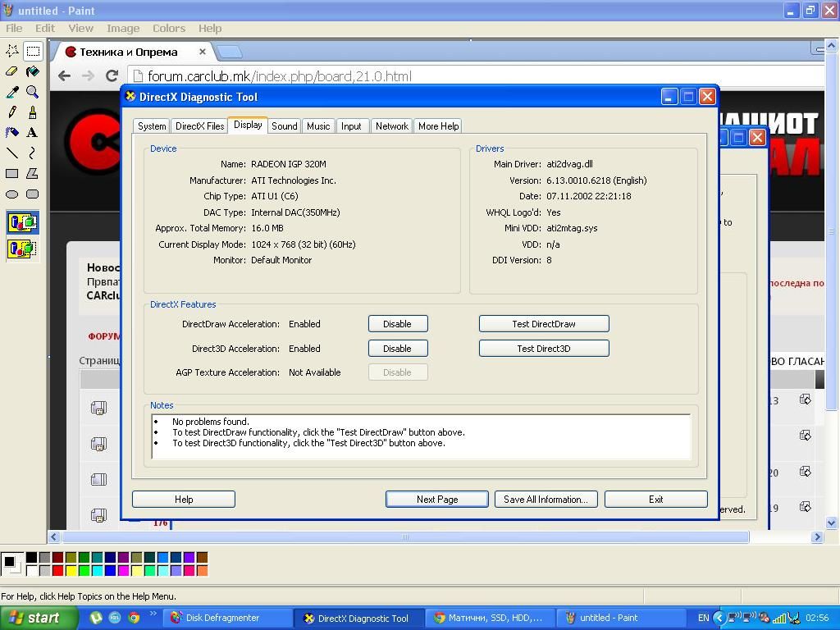Open the DirectX Files tab

point(200,126)
